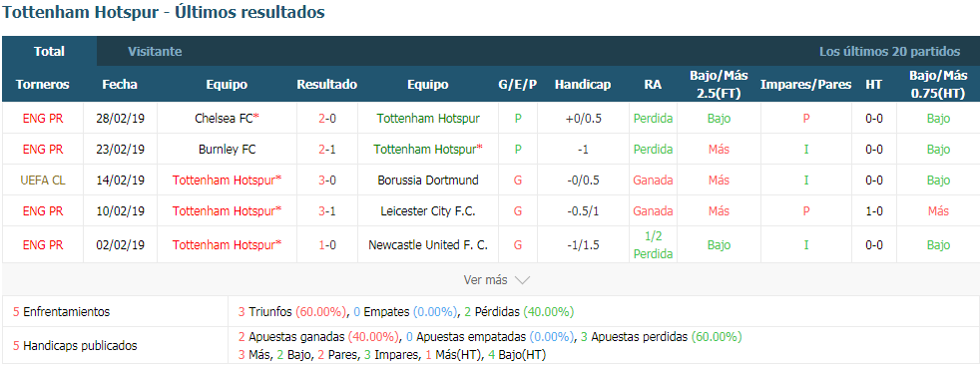The image size is (980, 366).
Task: Click the 2-0 match result score
Action: (327, 118)
